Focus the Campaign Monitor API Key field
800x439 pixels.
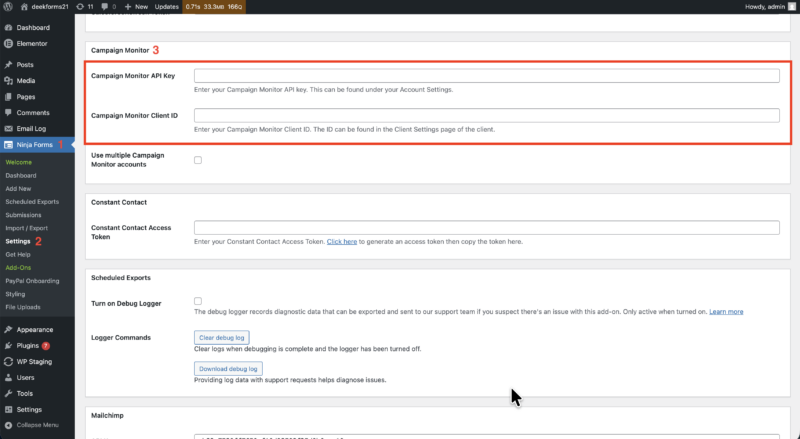pos(487,76)
